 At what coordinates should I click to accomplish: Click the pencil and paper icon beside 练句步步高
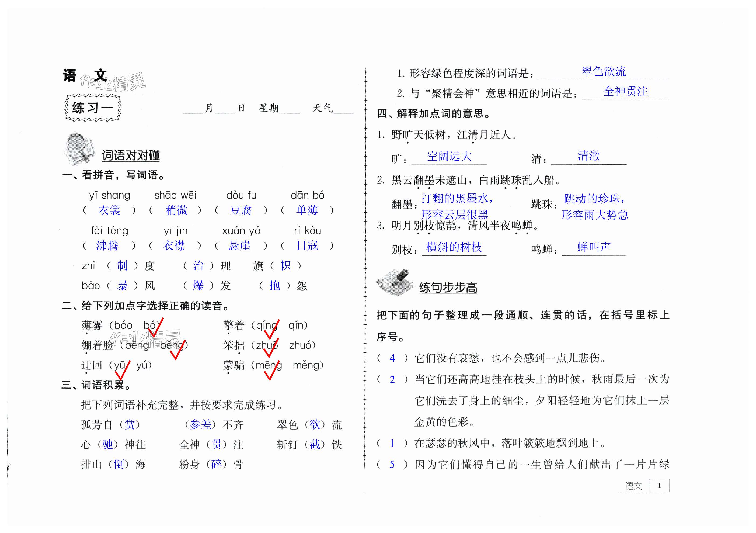[x=395, y=282]
